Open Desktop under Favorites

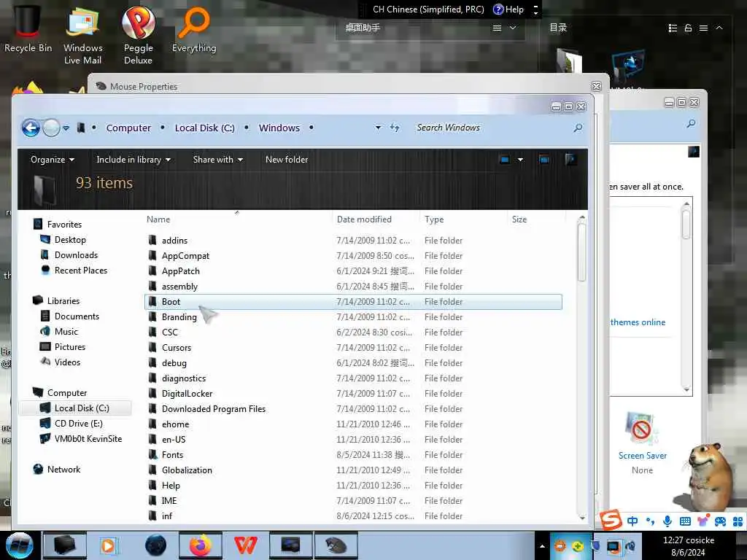[70, 239]
